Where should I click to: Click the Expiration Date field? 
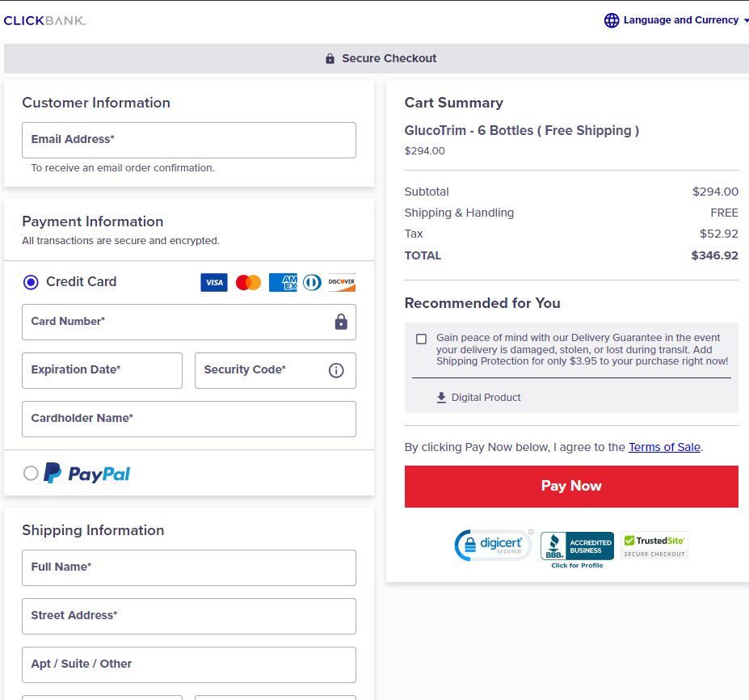(102, 370)
